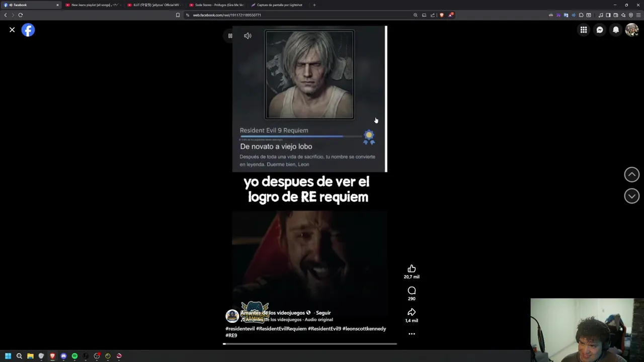The width and height of the screenshot is (644, 362).
Task: Open the comments bubble icon
Action: pos(412,291)
